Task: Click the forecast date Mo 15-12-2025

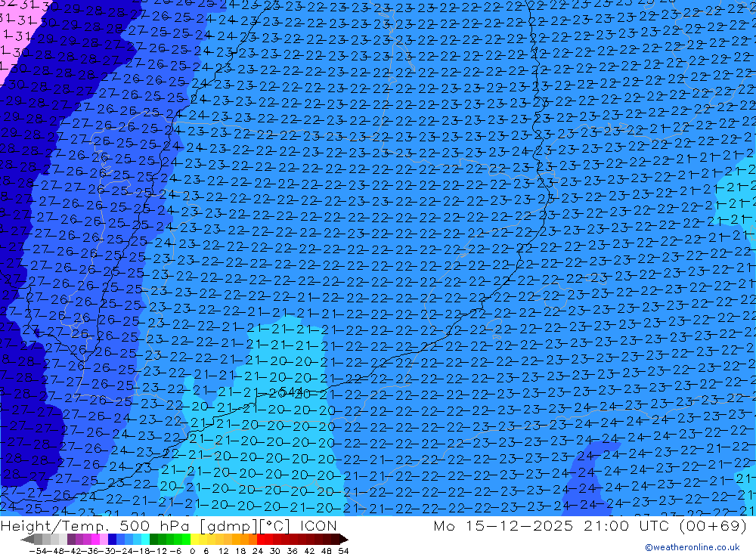Action: tap(503, 525)
